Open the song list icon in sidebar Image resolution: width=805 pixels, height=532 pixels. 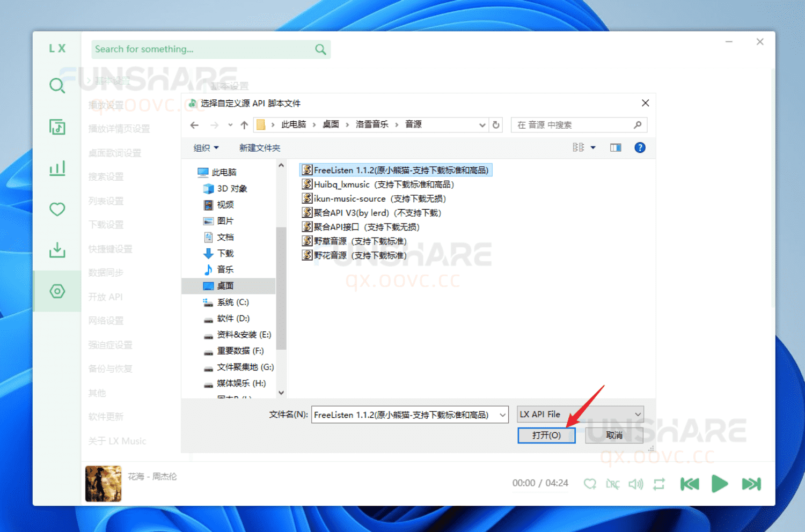click(x=57, y=127)
